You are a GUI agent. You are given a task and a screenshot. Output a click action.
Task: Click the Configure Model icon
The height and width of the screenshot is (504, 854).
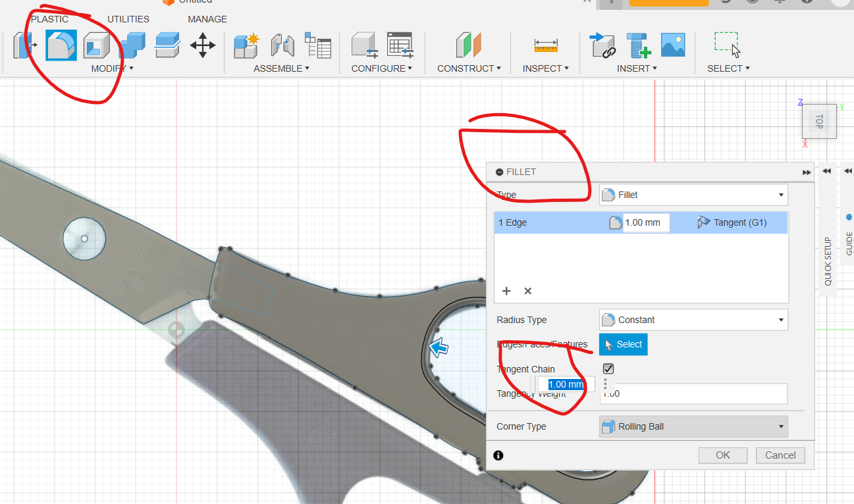364,45
